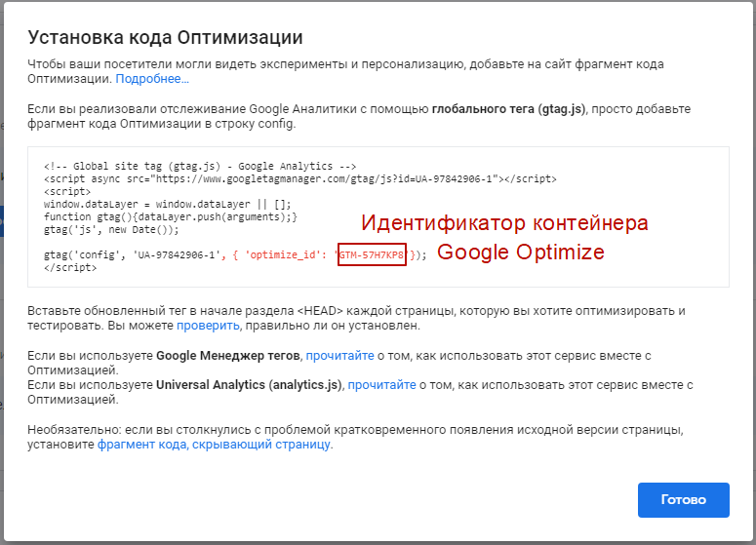The image size is (756, 545).
Task: Click the gtag('js', new Date()) line
Action: tap(111, 230)
